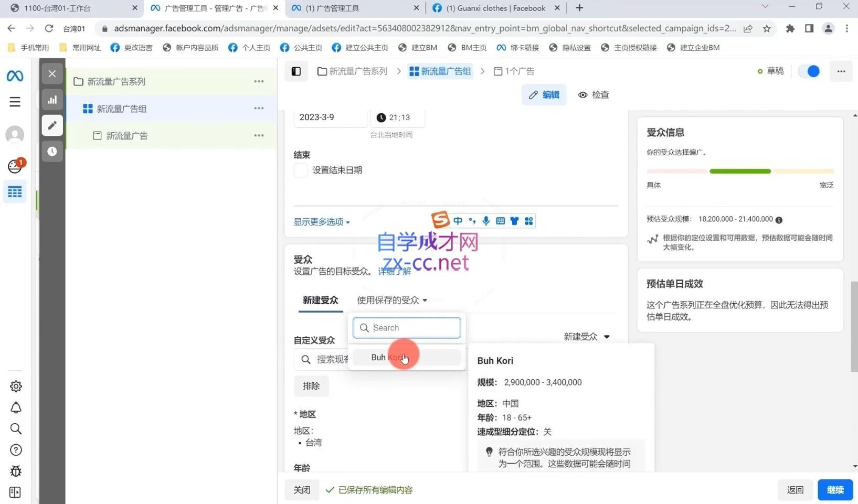Toggle the campaign draft on/off switch
This screenshot has width=858, height=504.
[809, 71]
